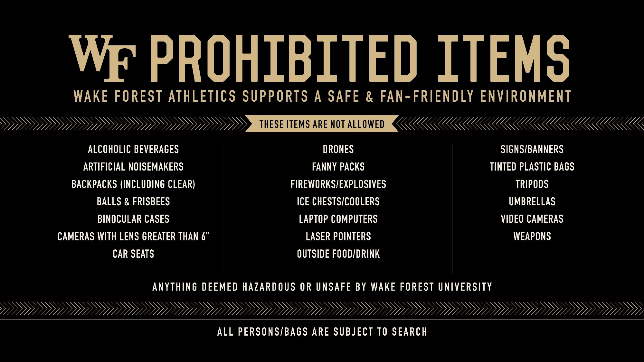Click Outside Food/Drink text

338,254
